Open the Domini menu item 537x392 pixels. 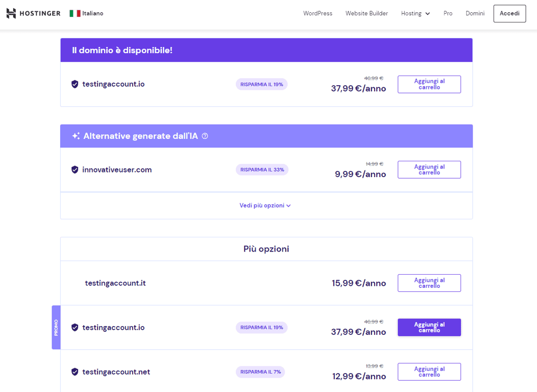coord(475,13)
